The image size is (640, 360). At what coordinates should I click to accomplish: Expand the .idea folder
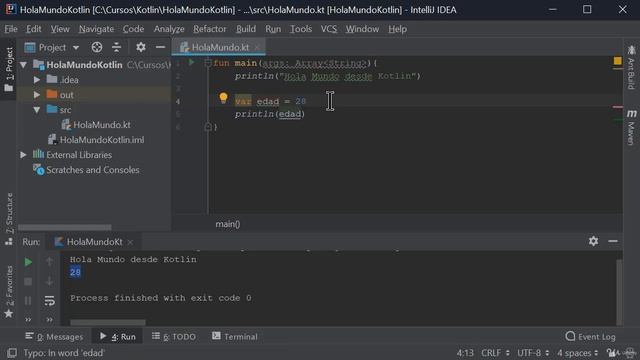pyautogui.click(x=37, y=80)
